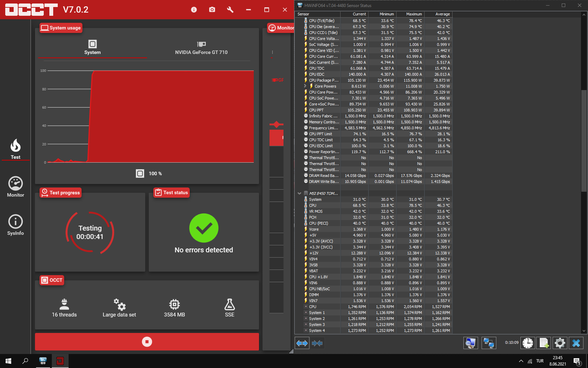Image resolution: width=588 pixels, height=368 pixels.
Task: Open the SysInfo section in sidebar
Action: (15, 225)
